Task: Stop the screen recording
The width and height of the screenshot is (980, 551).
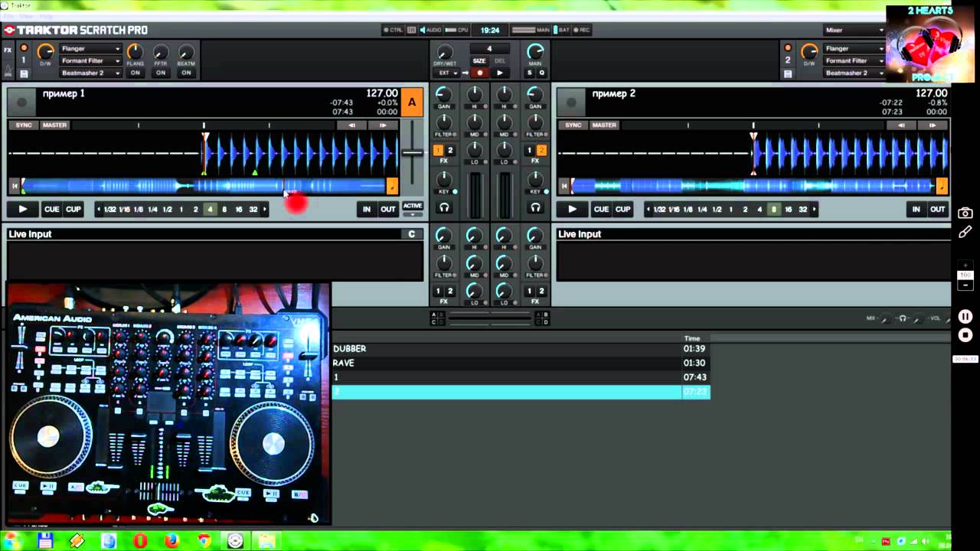Action: (x=965, y=335)
